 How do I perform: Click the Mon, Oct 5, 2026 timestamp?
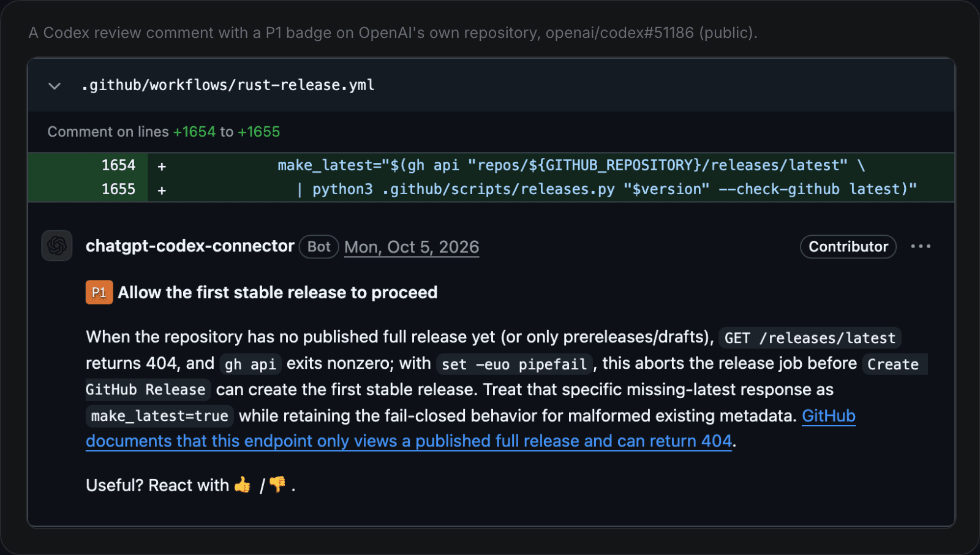412,247
